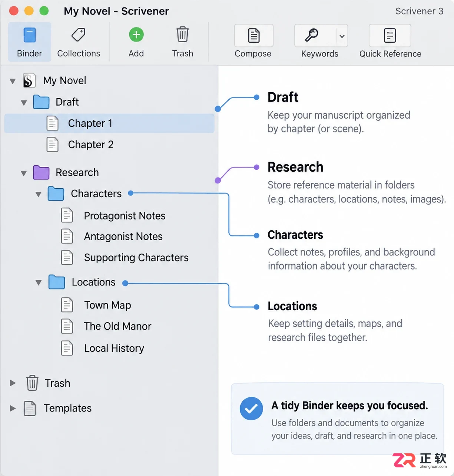
Task: Collapse the Draft folder triangle
Action: [24, 103]
